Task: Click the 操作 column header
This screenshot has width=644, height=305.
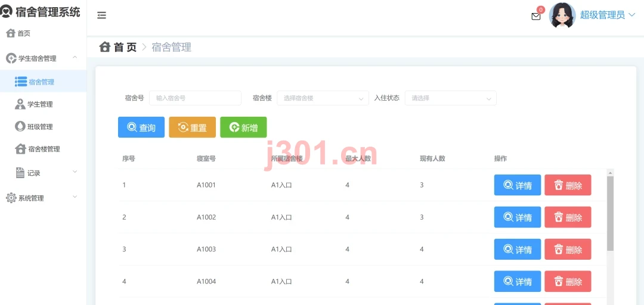Action: click(500, 158)
